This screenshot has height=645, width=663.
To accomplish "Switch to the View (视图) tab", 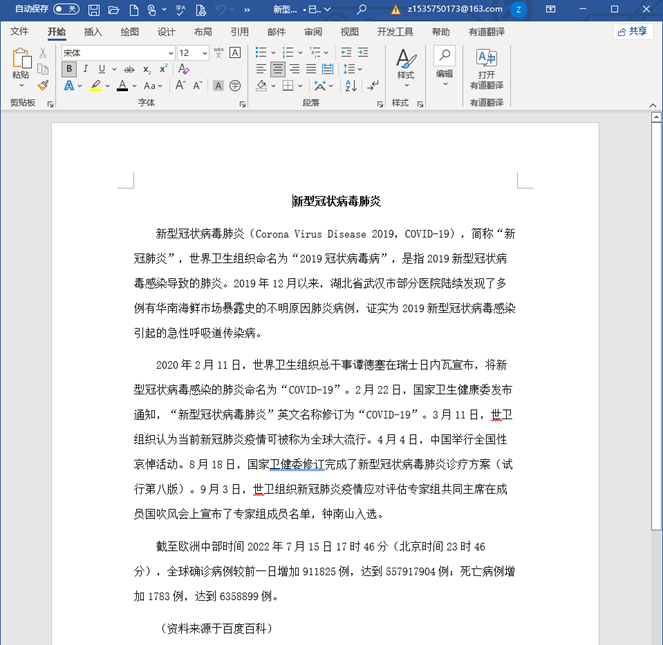I will (x=350, y=32).
